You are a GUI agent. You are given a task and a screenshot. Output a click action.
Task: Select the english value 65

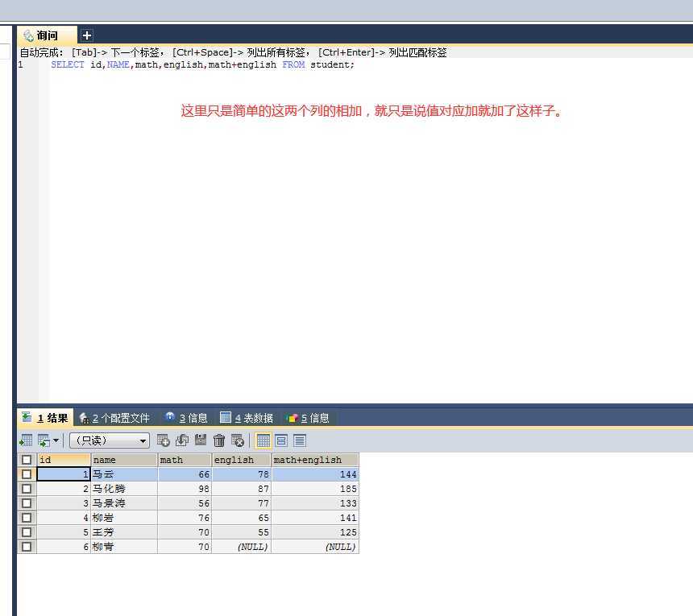tap(241, 518)
